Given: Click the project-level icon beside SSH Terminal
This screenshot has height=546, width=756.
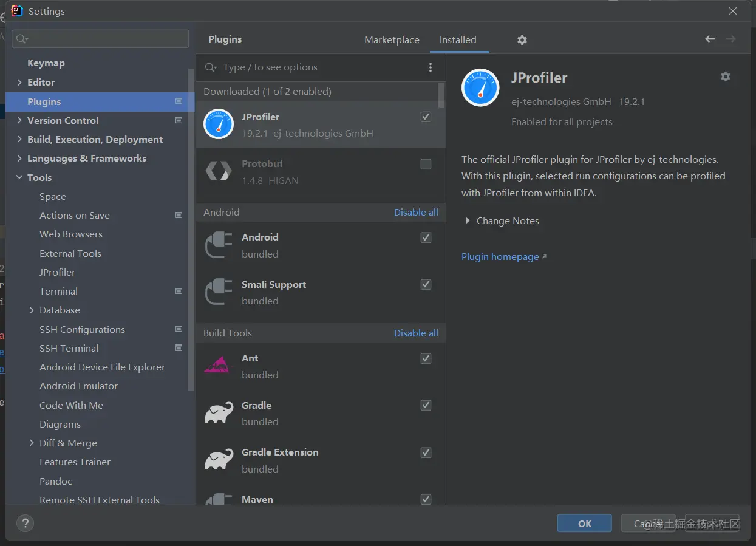Looking at the screenshot, I should pyautogui.click(x=179, y=348).
